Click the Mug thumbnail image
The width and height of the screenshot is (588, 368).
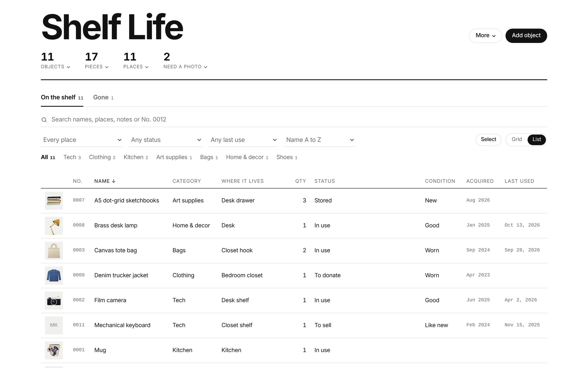click(x=54, y=350)
